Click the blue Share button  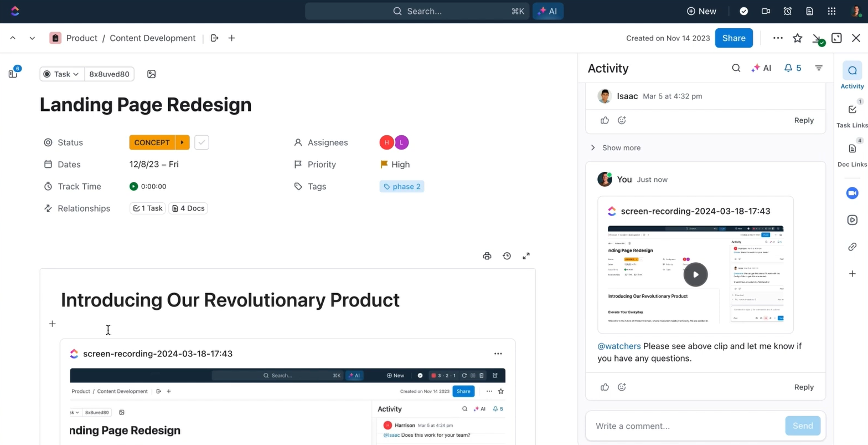[x=733, y=38]
